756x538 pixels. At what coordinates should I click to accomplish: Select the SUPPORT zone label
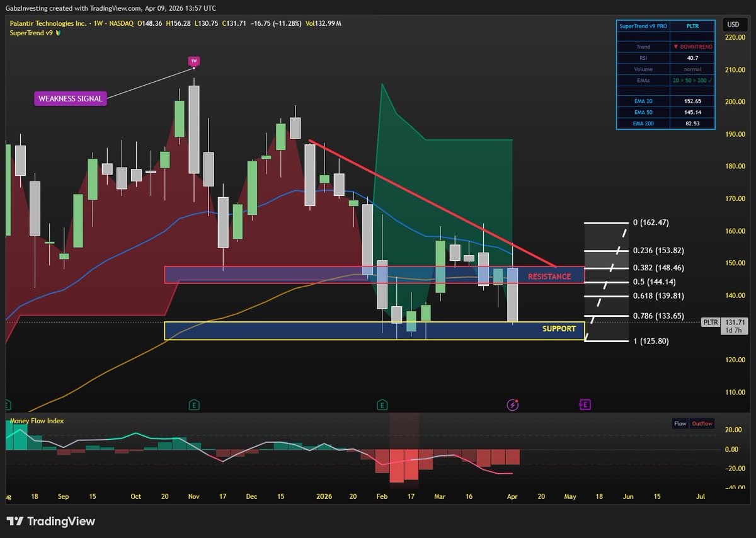559,329
